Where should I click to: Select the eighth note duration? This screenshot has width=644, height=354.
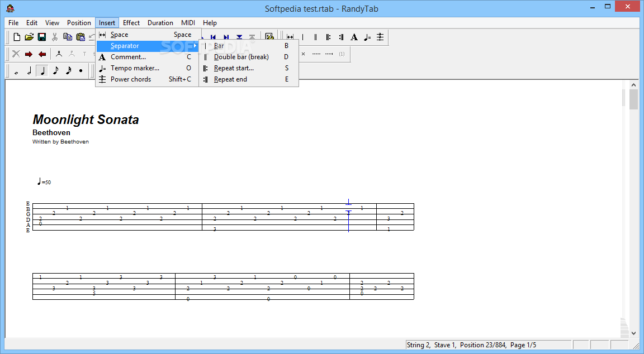click(x=55, y=71)
